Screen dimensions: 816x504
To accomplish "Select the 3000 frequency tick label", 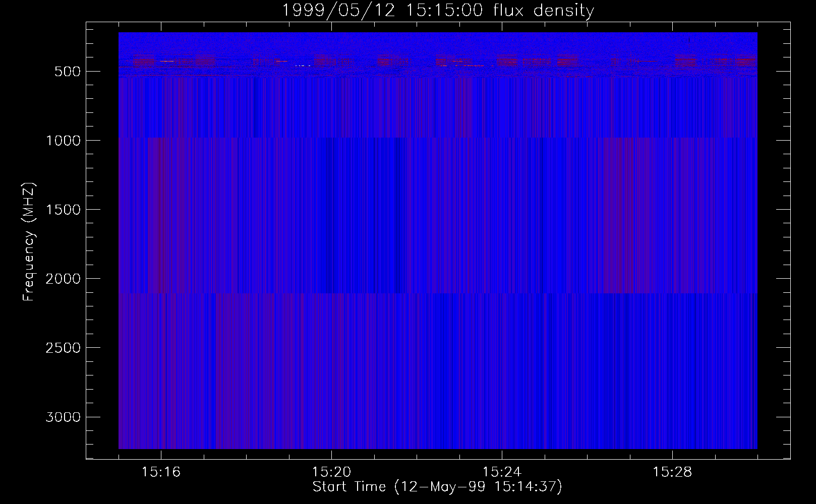I will click(63, 417).
